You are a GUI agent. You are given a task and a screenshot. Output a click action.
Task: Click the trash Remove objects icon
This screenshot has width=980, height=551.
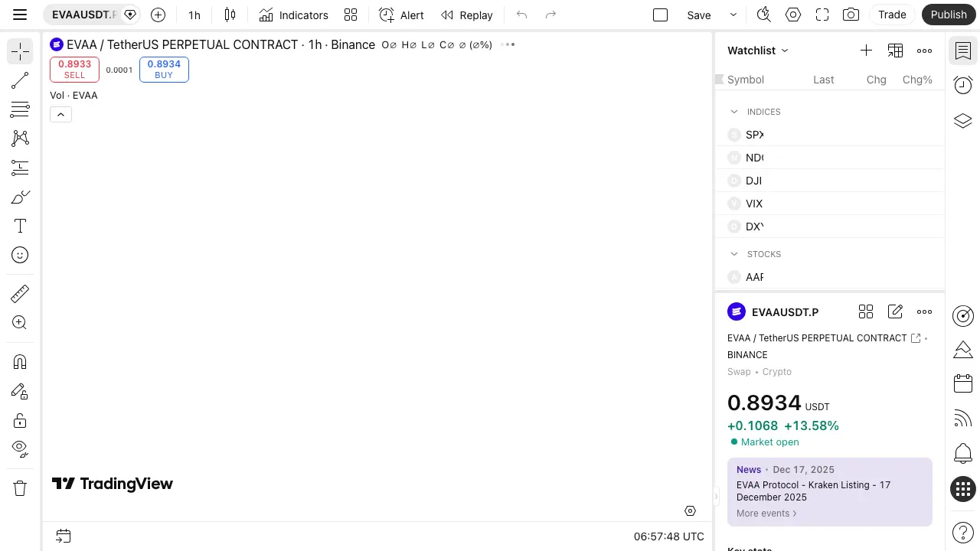click(x=20, y=488)
